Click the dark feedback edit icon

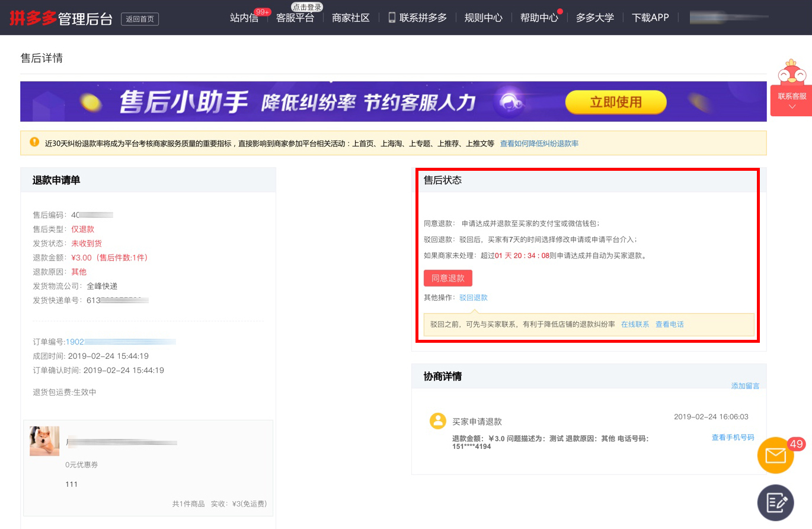point(776,503)
